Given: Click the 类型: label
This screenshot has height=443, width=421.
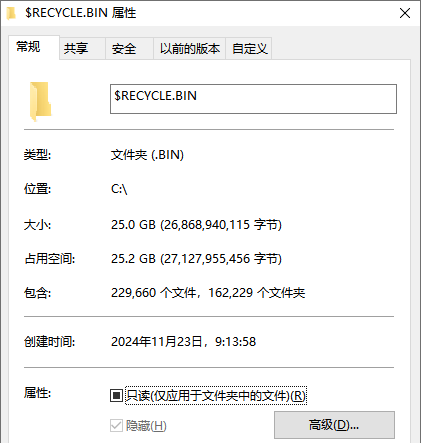Looking at the screenshot, I should (x=37, y=155).
